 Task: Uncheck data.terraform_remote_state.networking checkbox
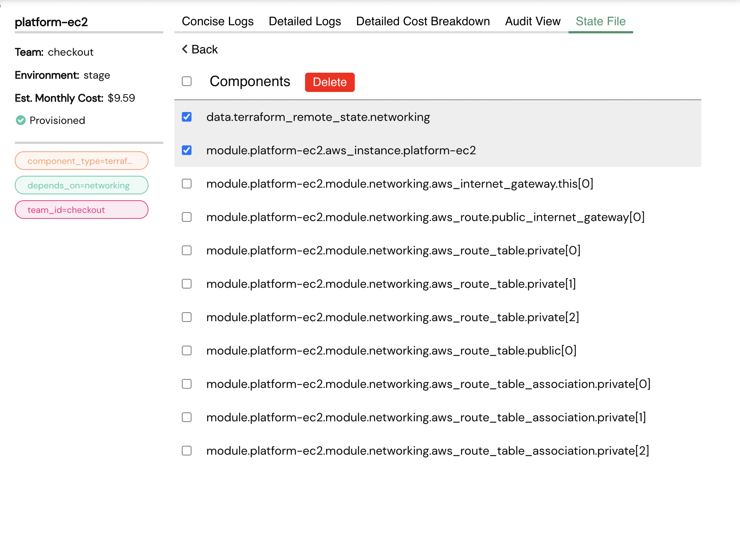[x=187, y=117]
